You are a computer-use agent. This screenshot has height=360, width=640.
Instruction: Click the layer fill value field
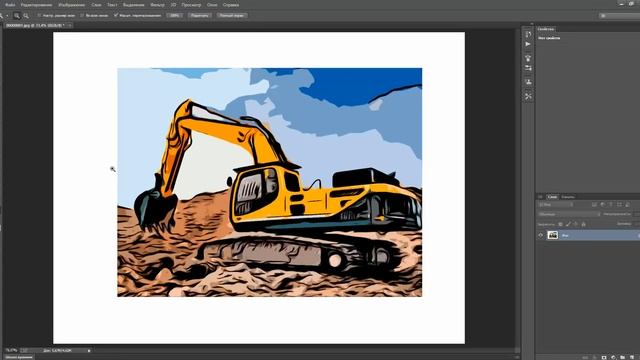click(637, 224)
